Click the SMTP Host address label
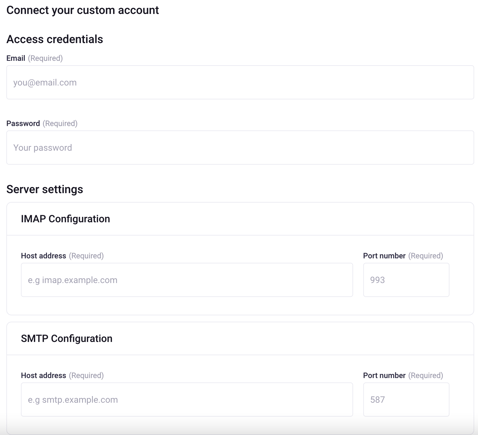The image size is (478, 435). click(43, 375)
